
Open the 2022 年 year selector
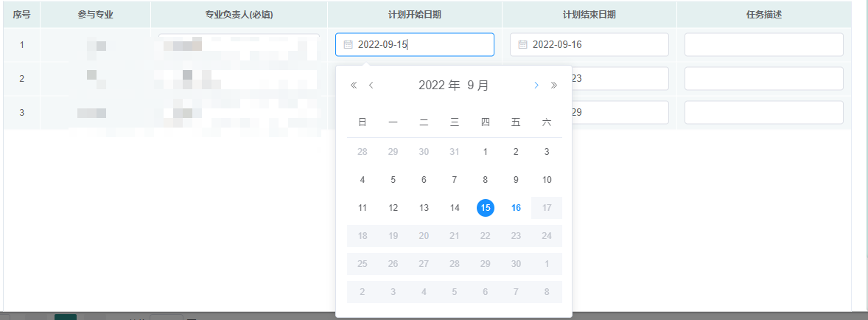click(439, 86)
